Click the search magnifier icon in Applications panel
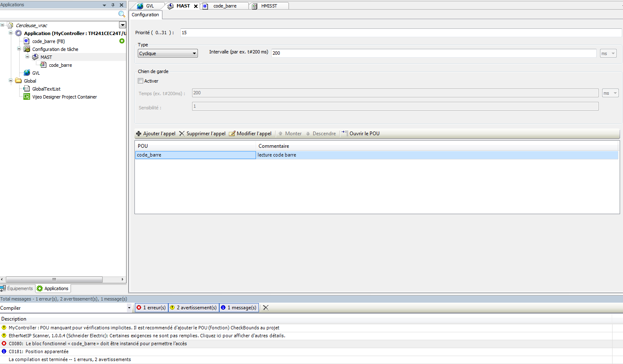This screenshot has height=364, width=623. point(122,14)
